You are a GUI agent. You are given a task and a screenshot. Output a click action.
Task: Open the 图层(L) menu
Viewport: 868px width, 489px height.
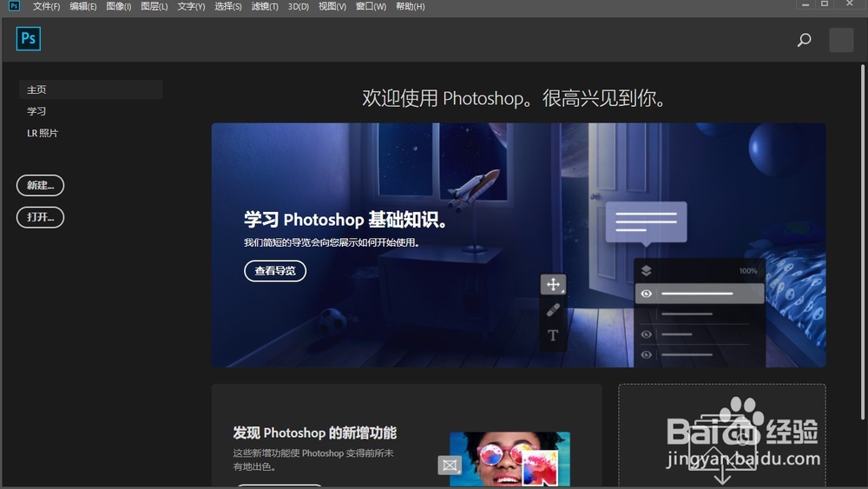point(154,7)
